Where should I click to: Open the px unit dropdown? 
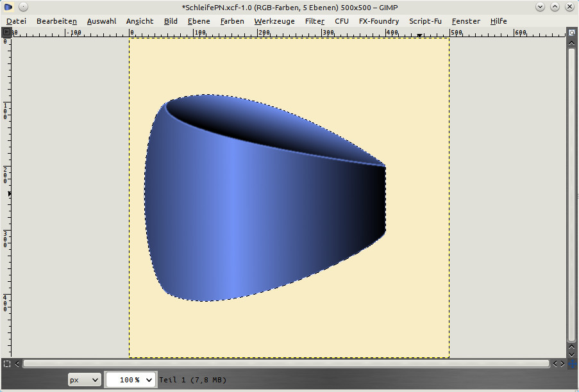tap(85, 380)
